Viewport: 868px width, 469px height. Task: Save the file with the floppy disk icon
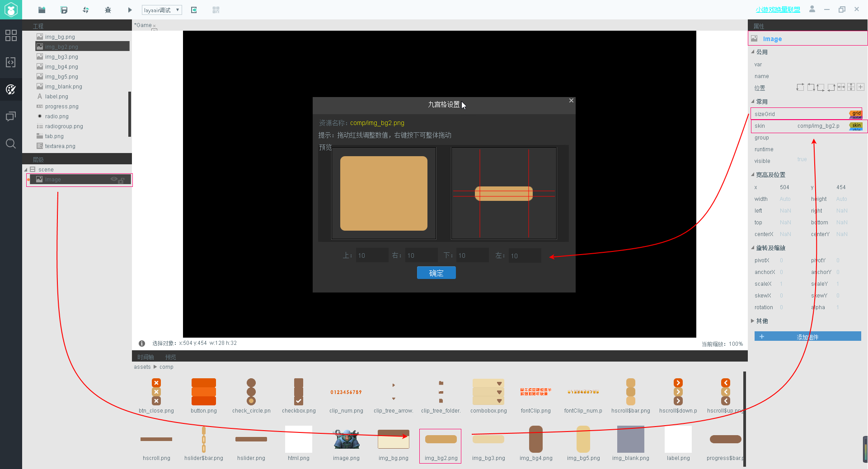click(64, 9)
